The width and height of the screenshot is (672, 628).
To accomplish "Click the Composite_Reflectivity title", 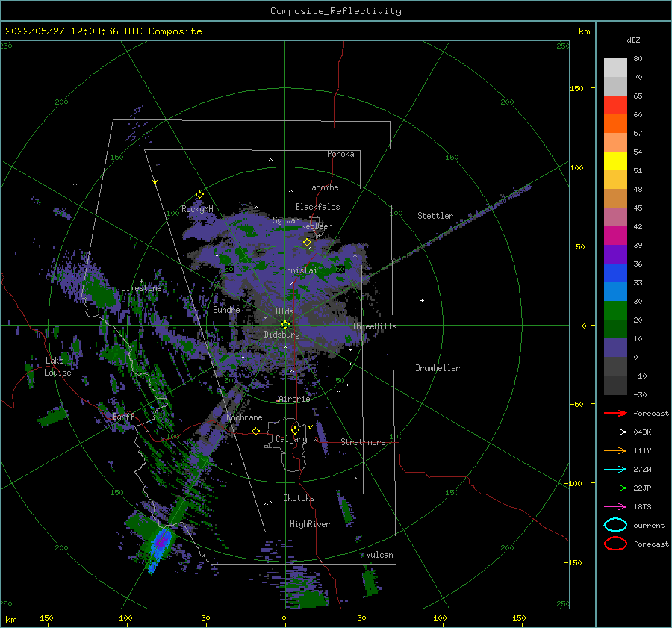I will point(336,11).
